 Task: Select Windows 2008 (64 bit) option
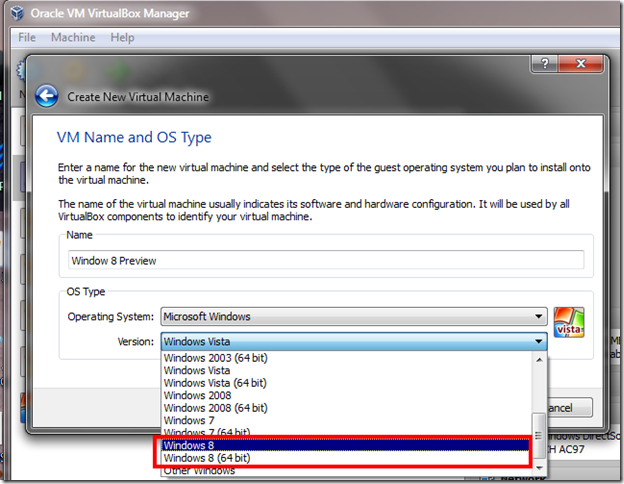point(346,408)
